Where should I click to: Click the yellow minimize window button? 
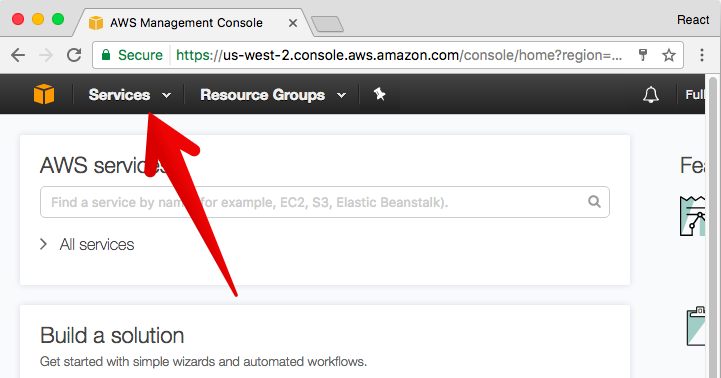click(38, 19)
